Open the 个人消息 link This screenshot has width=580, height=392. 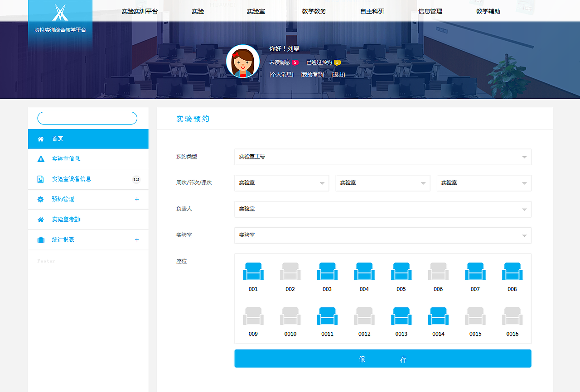point(281,75)
